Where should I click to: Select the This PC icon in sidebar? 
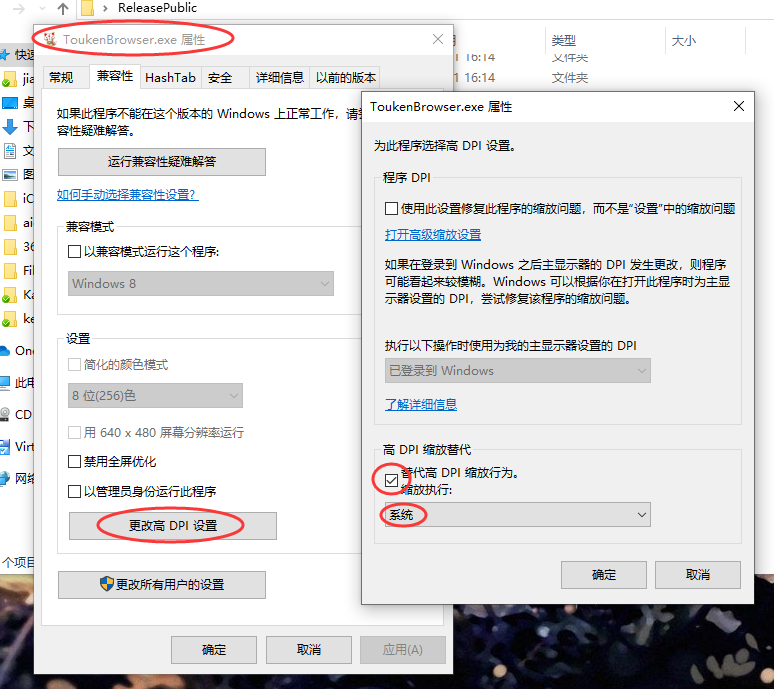(7, 382)
